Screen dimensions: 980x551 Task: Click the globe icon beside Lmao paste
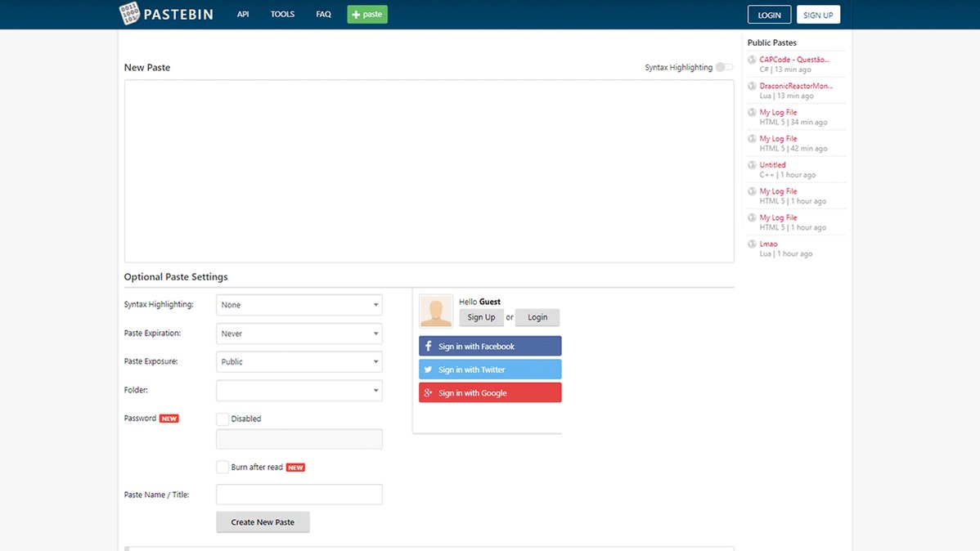[x=752, y=244]
